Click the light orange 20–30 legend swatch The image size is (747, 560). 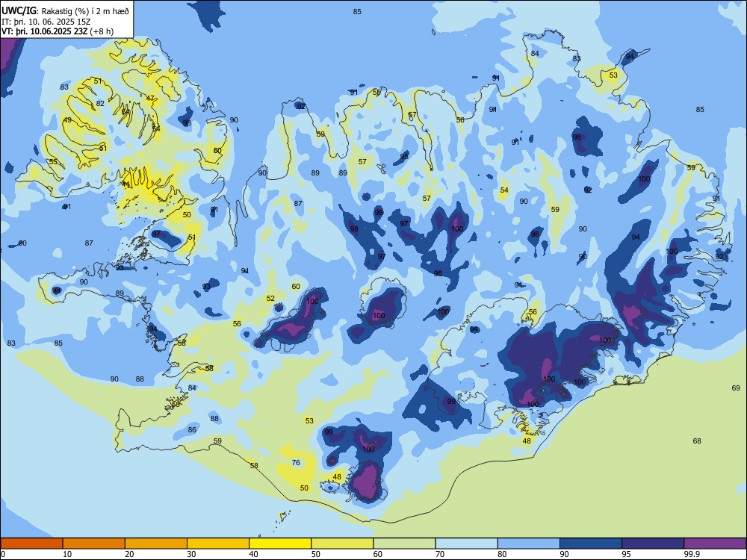point(156,544)
